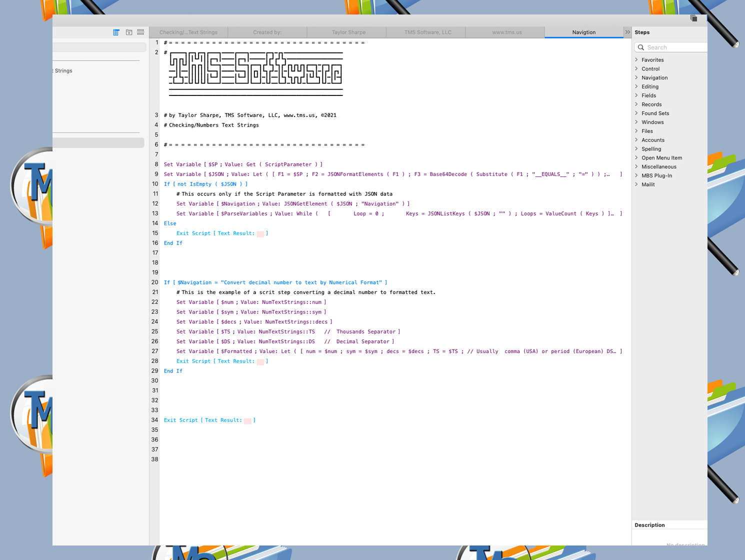
Task: Expand the Favorites steps category
Action: pyautogui.click(x=636, y=60)
